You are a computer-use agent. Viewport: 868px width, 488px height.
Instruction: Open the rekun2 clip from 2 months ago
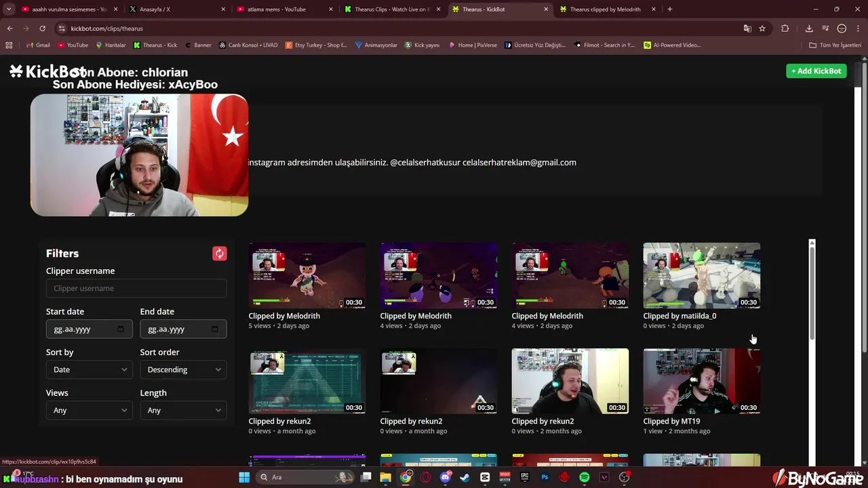pyautogui.click(x=570, y=381)
